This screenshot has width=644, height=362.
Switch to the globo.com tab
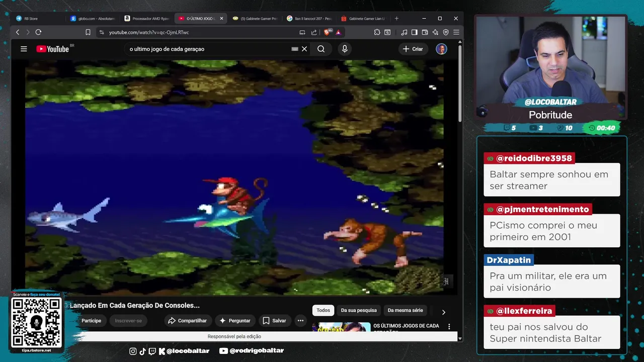pyautogui.click(x=92, y=19)
